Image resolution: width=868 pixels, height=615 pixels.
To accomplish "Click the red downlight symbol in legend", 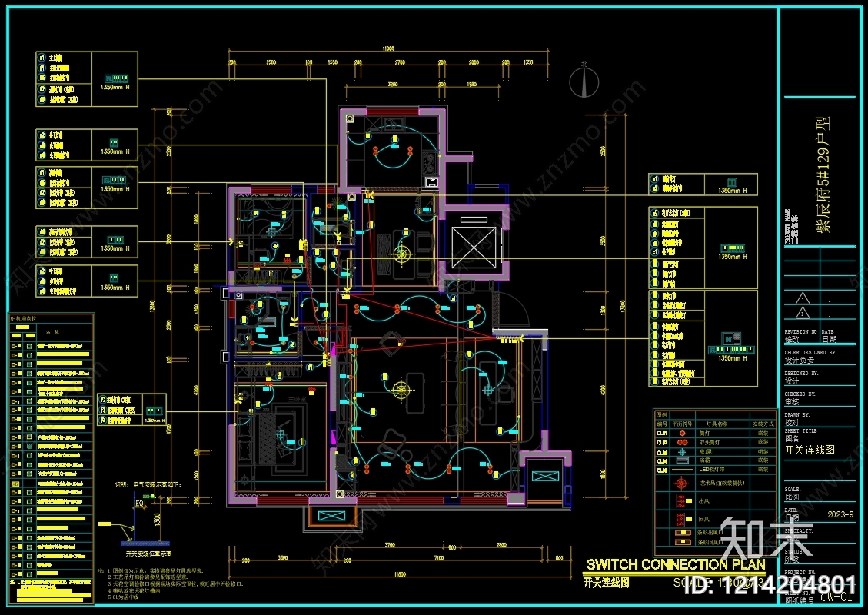I will pos(682,433).
